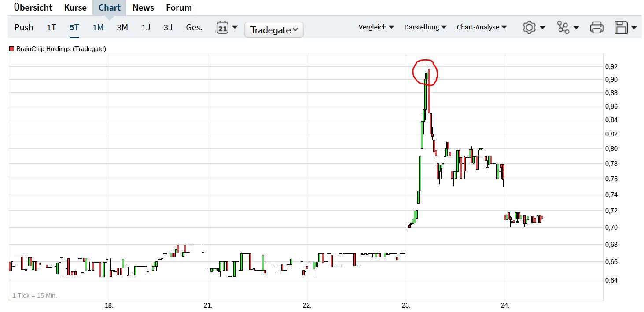Open the Darstellung dropdown
Screen dimensions: 644x312
click(x=425, y=27)
